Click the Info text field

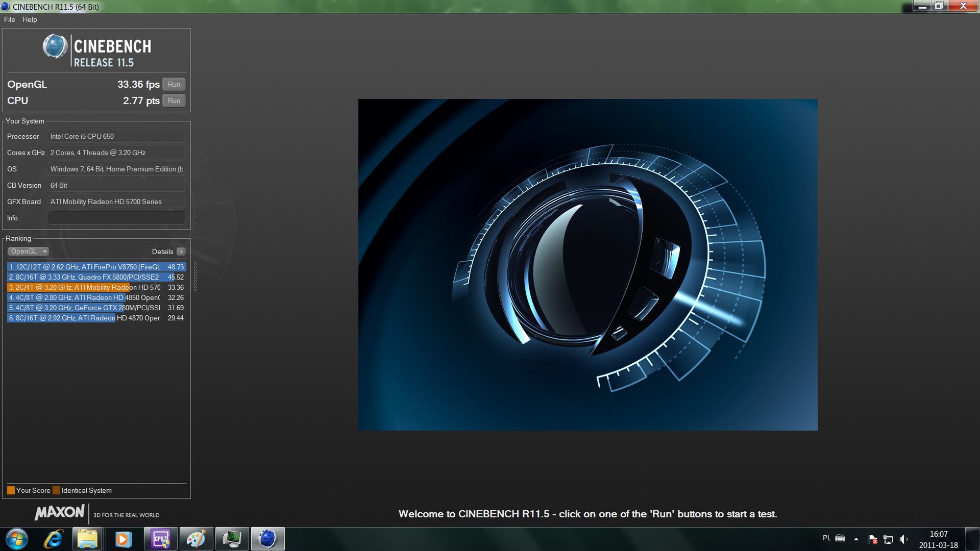coord(116,218)
